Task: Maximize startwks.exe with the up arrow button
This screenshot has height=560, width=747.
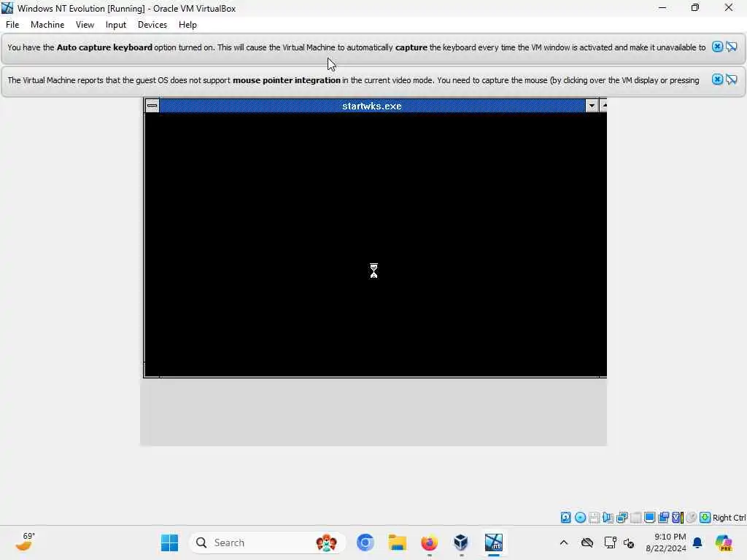Action: point(603,106)
